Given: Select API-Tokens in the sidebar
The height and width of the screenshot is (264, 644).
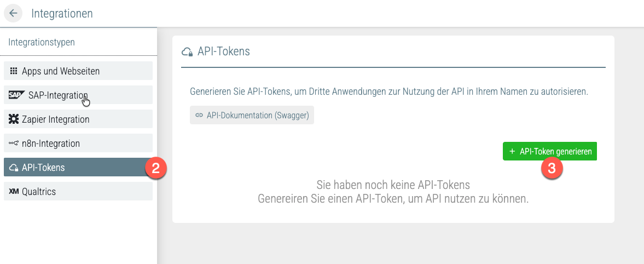Looking at the screenshot, I should tap(78, 168).
